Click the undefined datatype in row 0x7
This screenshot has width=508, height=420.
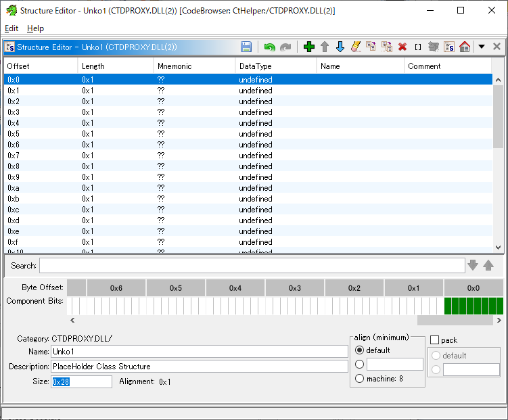(256, 156)
